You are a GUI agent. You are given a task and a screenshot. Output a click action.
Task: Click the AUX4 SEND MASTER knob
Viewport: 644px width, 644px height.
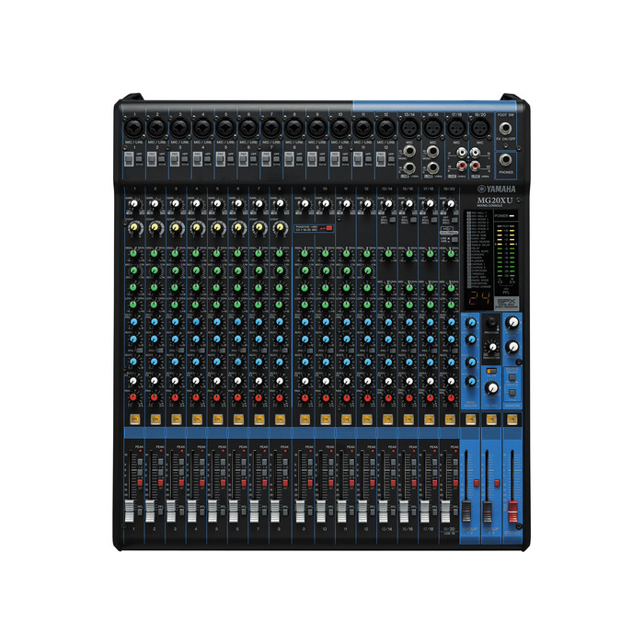471,381
